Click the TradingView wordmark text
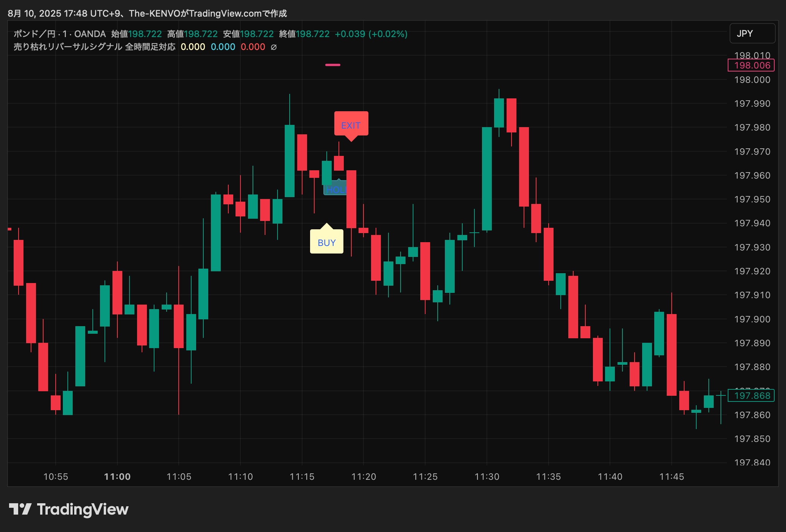 (83, 509)
